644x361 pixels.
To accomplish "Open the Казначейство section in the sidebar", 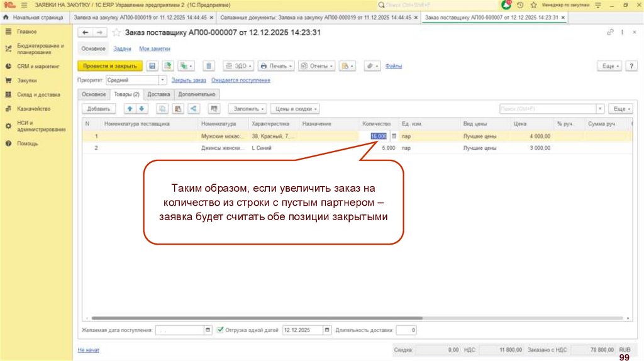I will 34,109.
